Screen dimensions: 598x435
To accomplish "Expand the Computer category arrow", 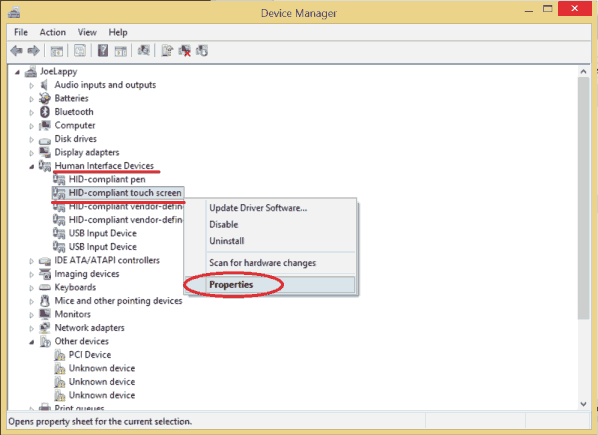I will pyautogui.click(x=31, y=126).
